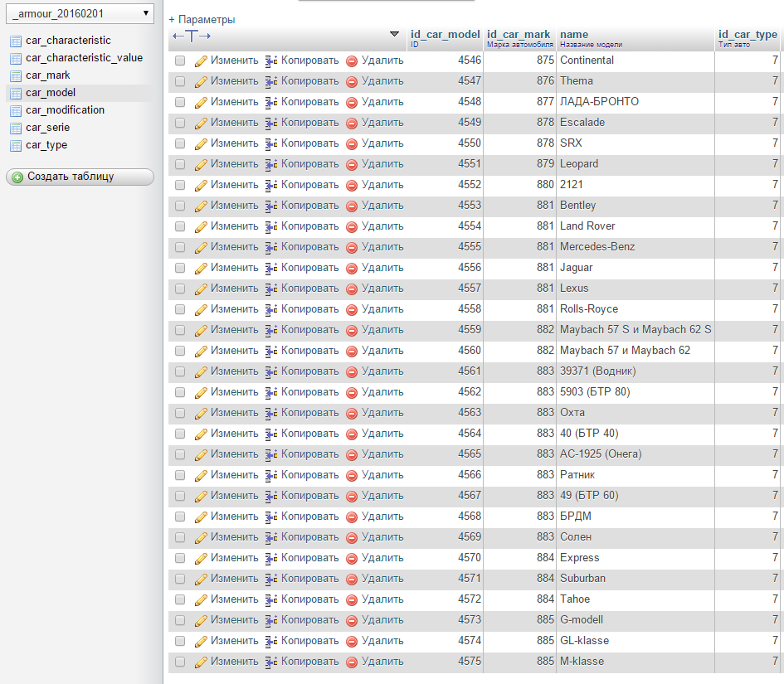
Task: Click the id cell '4567'
Action: click(470, 496)
